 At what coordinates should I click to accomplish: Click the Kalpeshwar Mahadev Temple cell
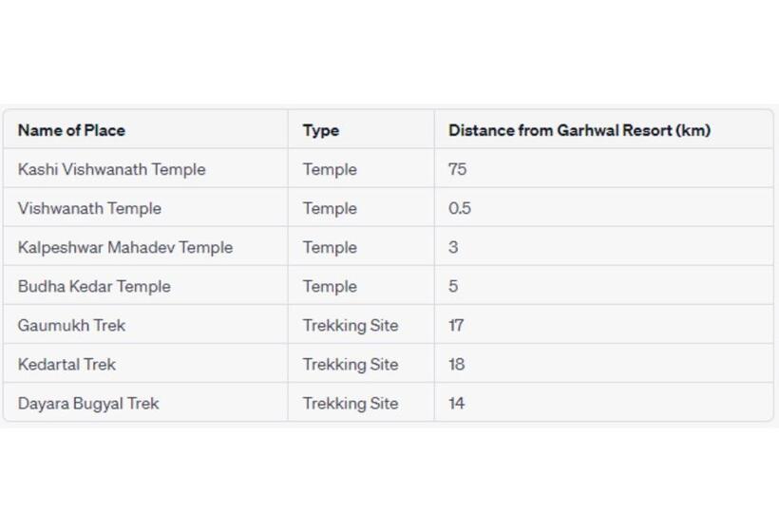tap(124, 247)
